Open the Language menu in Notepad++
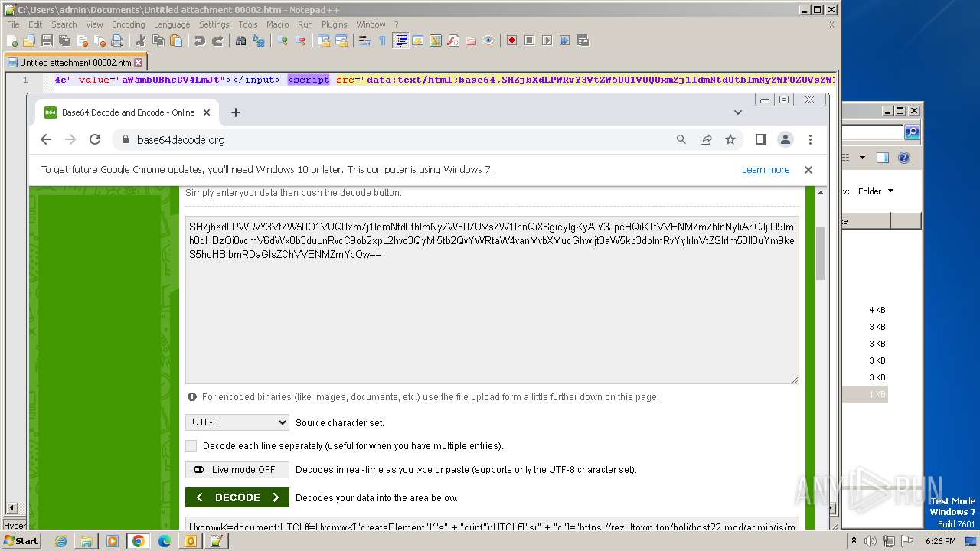This screenshot has height=551, width=980. [x=171, y=24]
